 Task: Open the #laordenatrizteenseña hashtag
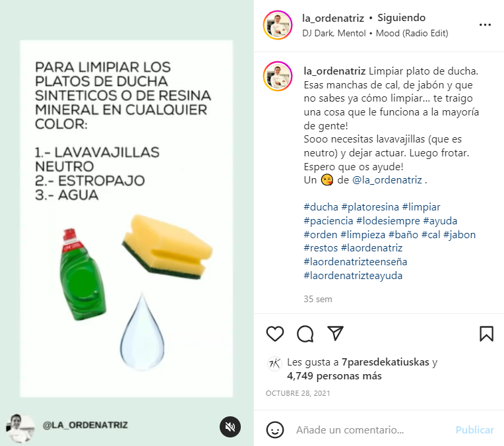coord(356,262)
